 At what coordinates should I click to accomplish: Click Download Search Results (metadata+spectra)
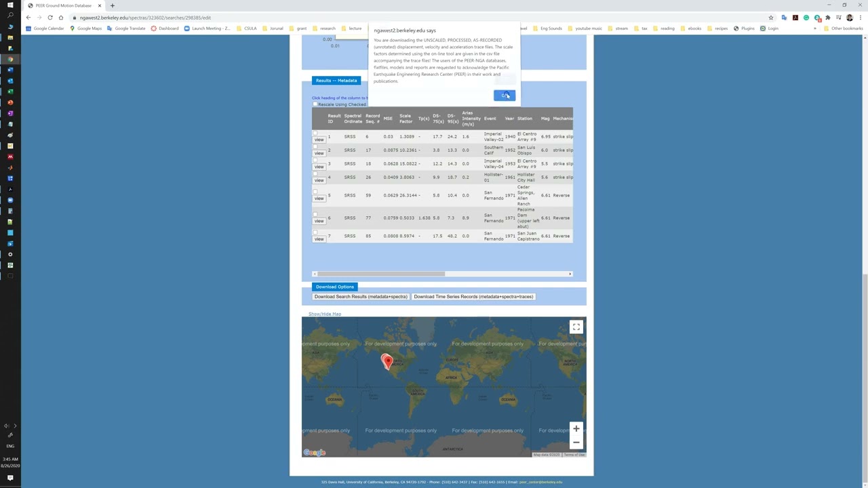point(361,297)
